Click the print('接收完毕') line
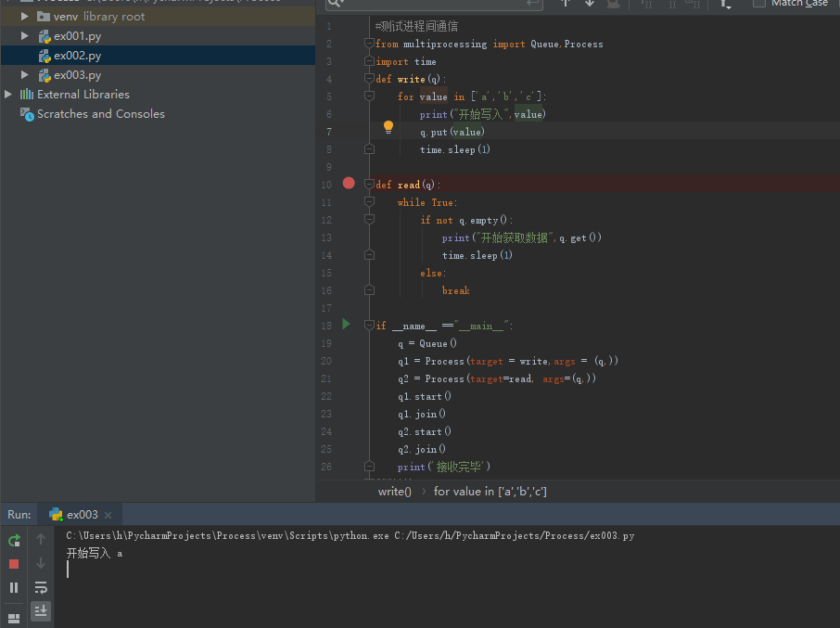This screenshot has width=840, height=628. (443, 467)
